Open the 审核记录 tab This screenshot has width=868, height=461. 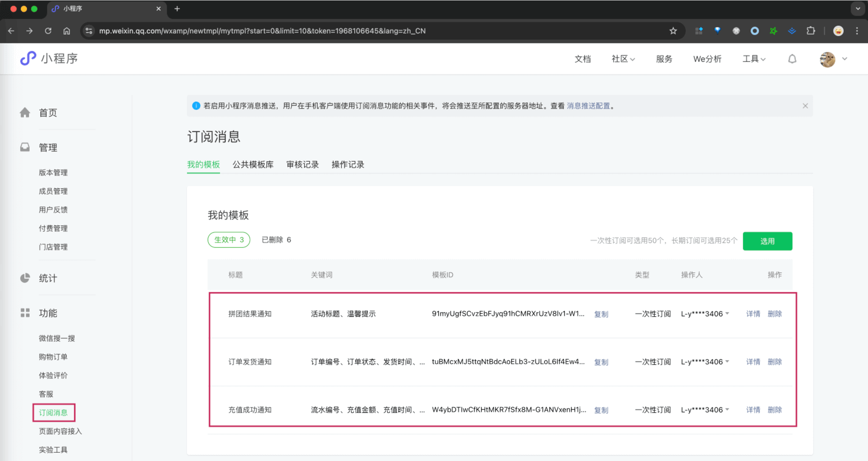(x=303, y=164)
